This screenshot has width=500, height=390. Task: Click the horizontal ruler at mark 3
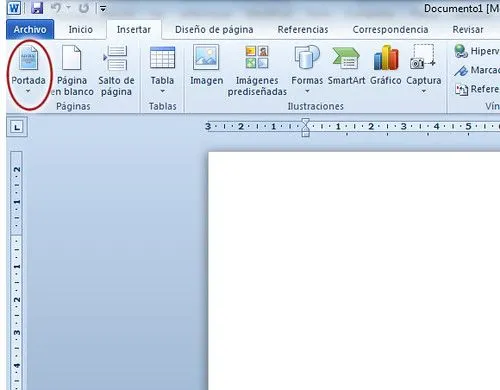tap(403, 126)
